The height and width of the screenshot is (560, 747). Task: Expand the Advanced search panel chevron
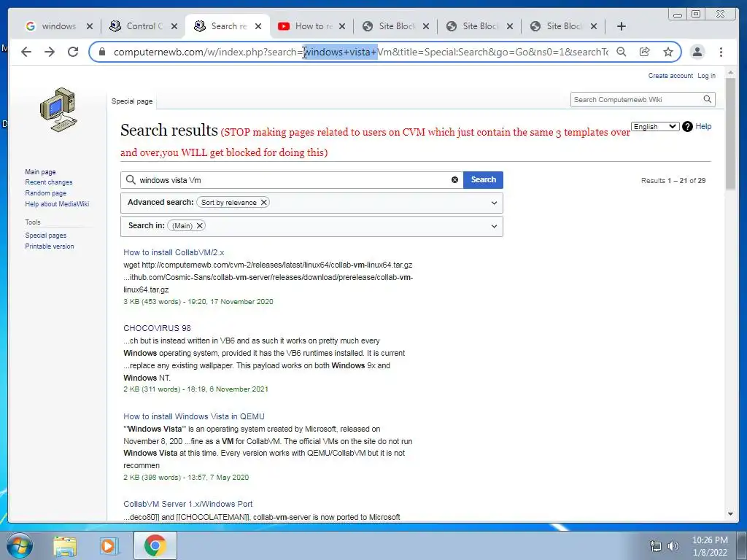point(494,203)
